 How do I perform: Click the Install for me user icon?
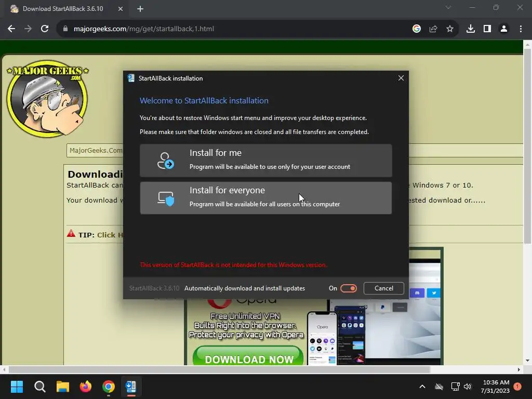pos(166,161)
